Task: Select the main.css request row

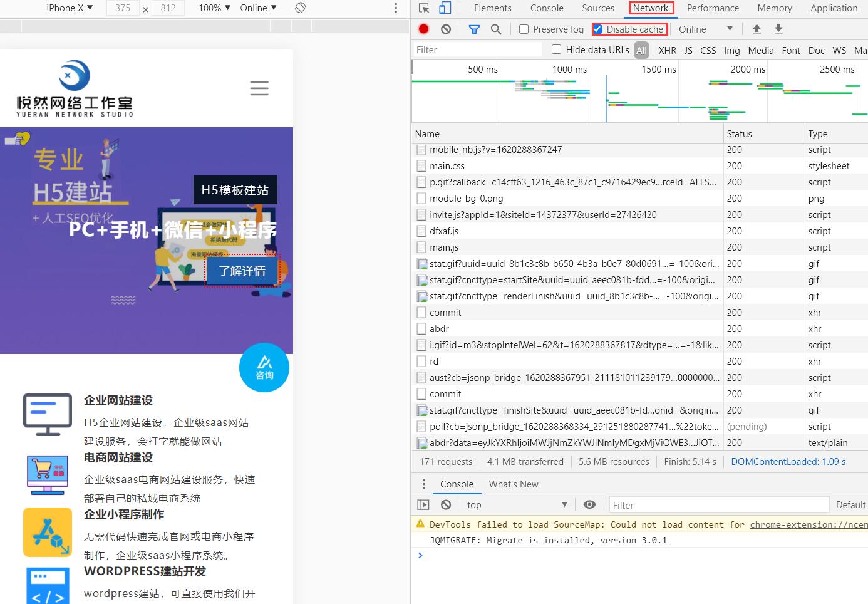Action: (x=639, y=166)
